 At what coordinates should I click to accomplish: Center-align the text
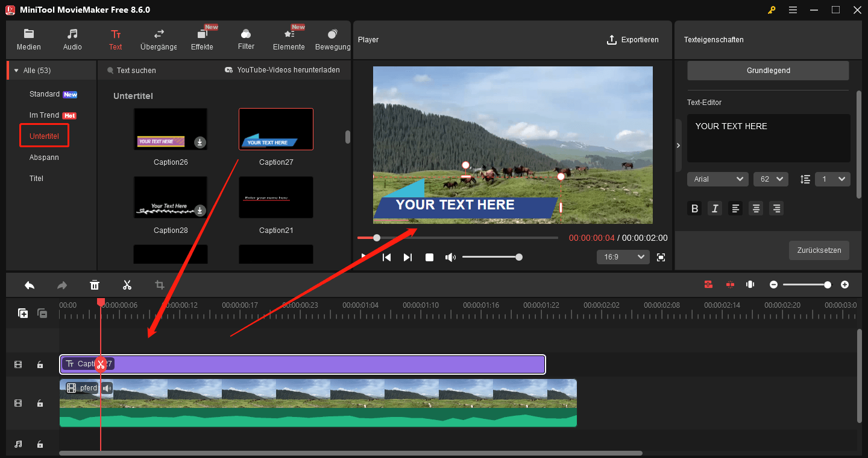756,209
